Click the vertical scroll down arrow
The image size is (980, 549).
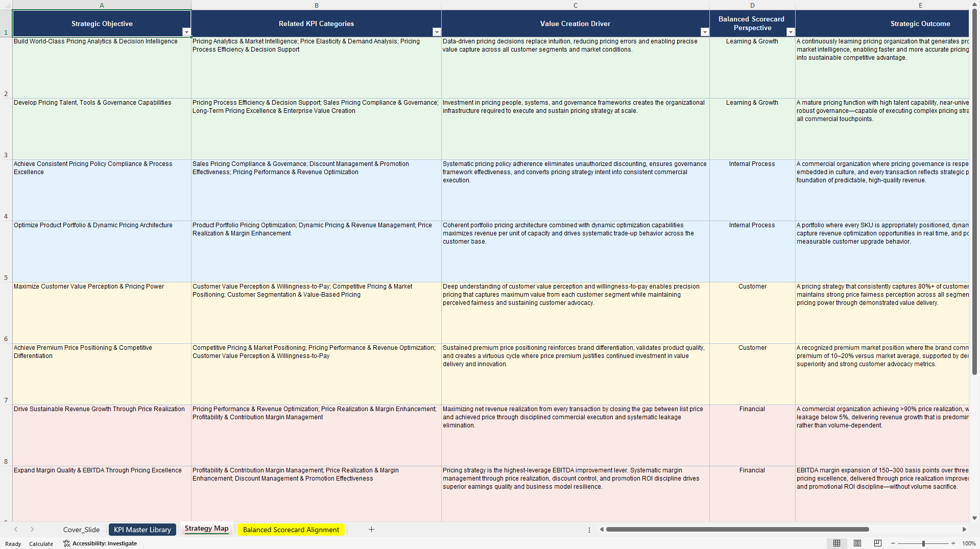pyautogui.click(x=974, y=518)
